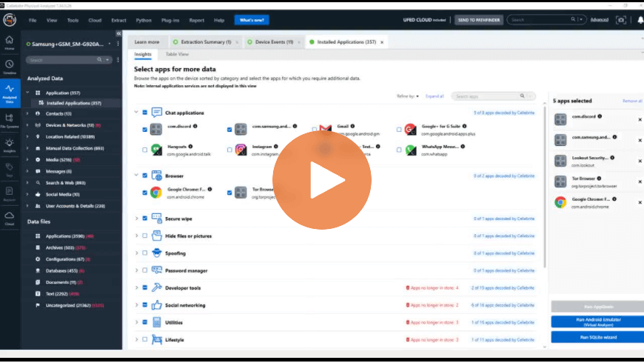The width and height of the screenshot is (644, 363).
Task: Select Analyzed Data sidebar icon
Action: (10, 93)
